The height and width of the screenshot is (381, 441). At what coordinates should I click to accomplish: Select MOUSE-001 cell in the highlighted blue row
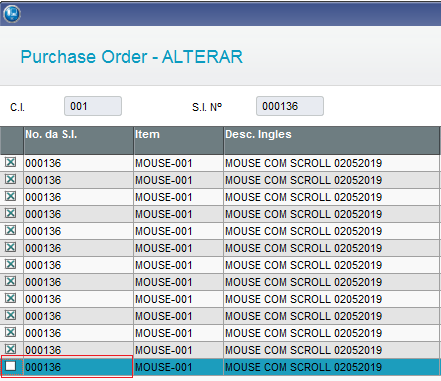click(x=179, y=367)
